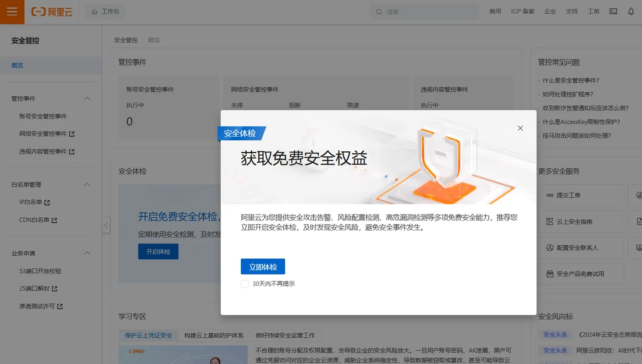642x364 pixels.
Task: Focus the top 搜索 search field
Action: 426,12
